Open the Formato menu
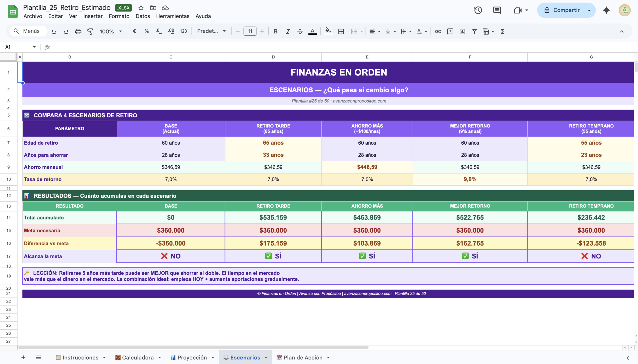The height and width of the screenshot is (364, 638). coord(119,16)
